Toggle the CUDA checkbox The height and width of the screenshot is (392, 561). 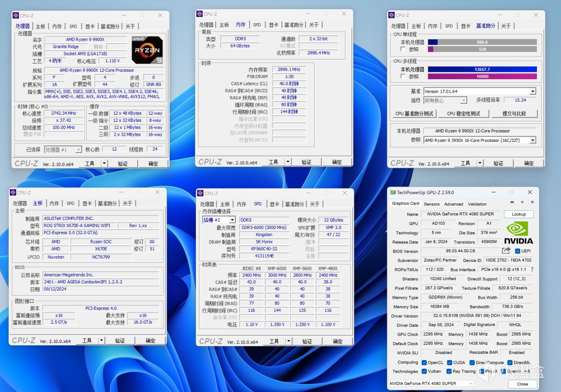pyautogui.click(x=449, y=363)
